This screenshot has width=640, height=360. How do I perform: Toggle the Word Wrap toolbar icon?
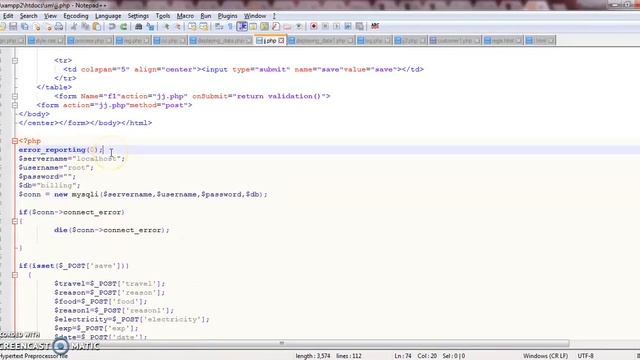coord(219,27)
